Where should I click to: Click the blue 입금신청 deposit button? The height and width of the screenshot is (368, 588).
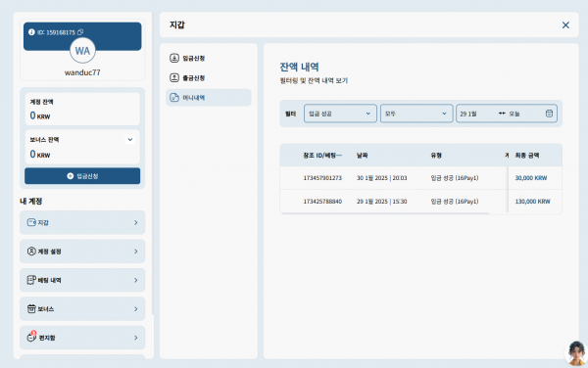[82, 176]
